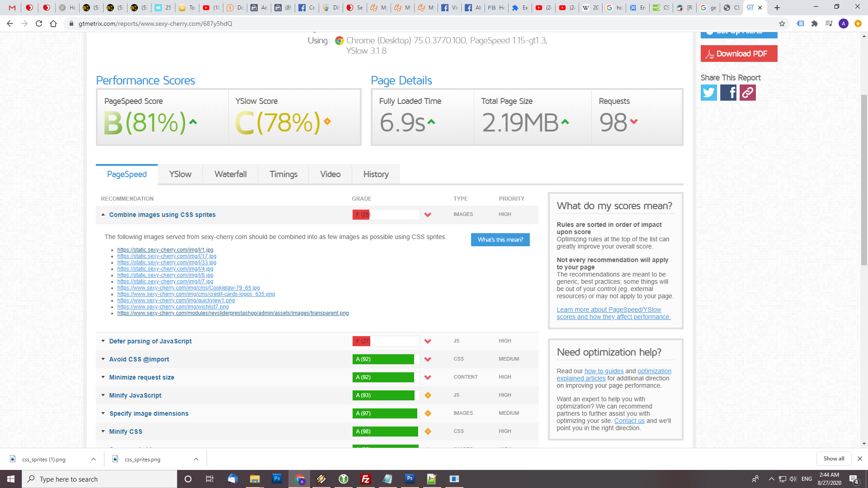868x488 pixels.
Task: Share report via Facebook icon
Action: [x=728, y=93]
